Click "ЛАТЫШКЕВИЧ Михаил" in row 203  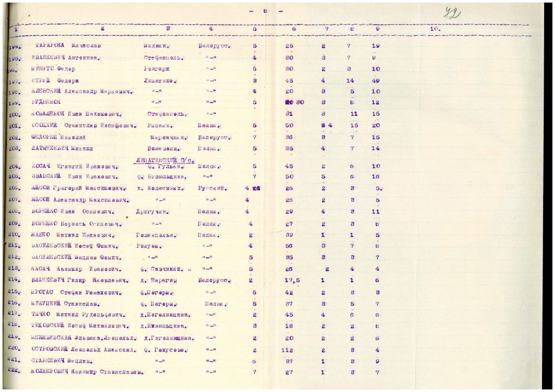tap(62, 148)
